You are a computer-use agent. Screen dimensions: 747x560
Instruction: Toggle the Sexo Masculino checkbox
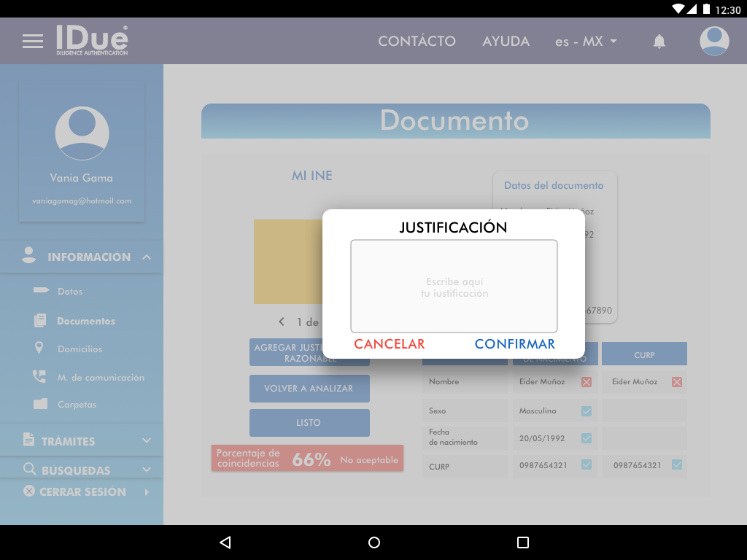[x=587, y=411]
